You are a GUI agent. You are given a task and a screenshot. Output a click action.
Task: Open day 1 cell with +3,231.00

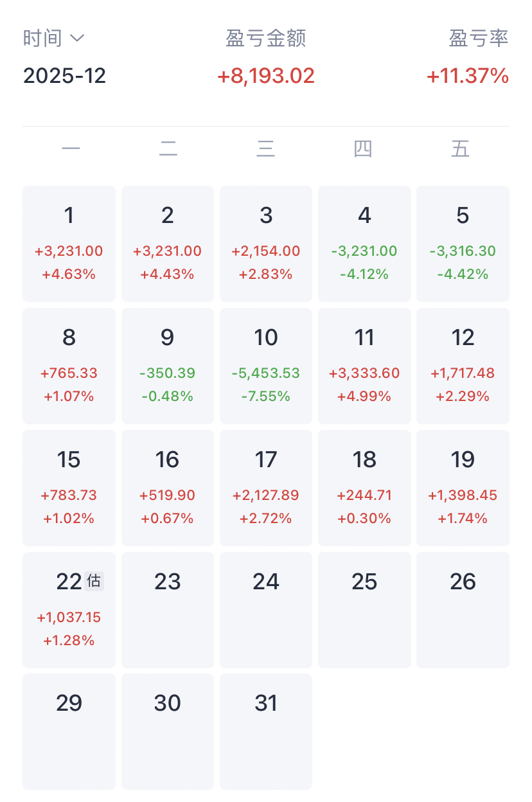point(69,244)
